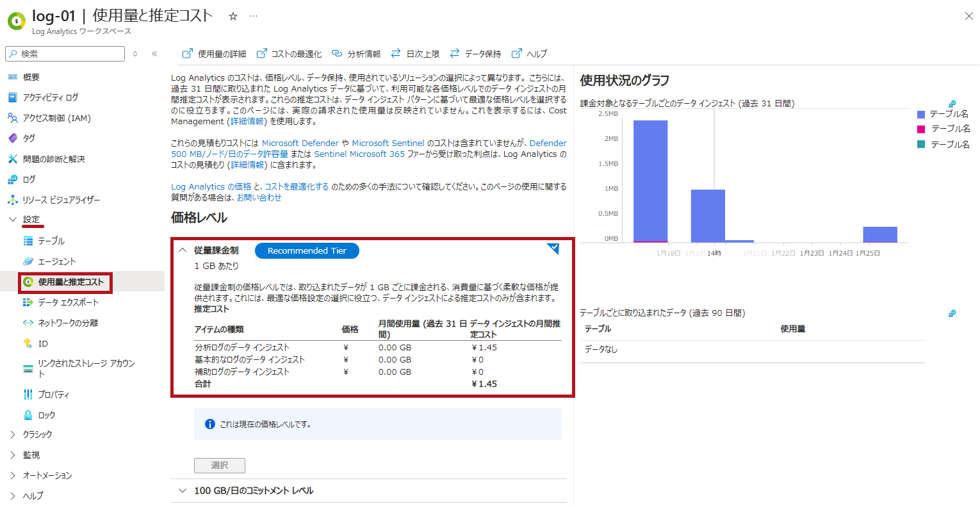
Task: Collapse the sidebar with double-chevron icon
Action: coord(154,54)
